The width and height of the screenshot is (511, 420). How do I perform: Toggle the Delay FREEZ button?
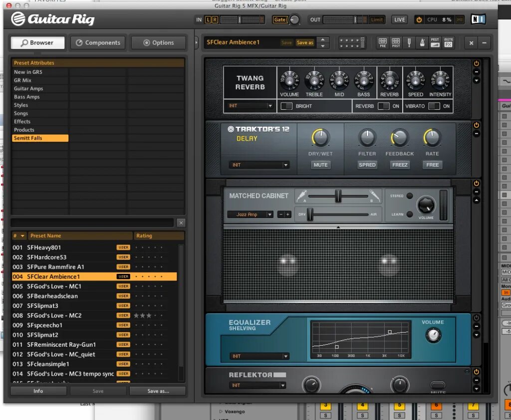(x=400, y=165)
